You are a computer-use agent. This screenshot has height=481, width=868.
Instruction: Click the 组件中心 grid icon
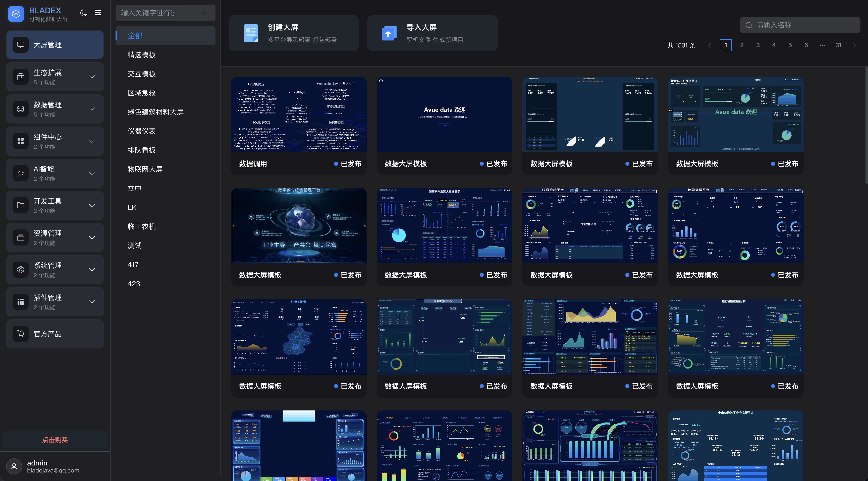tap(21, 141)
